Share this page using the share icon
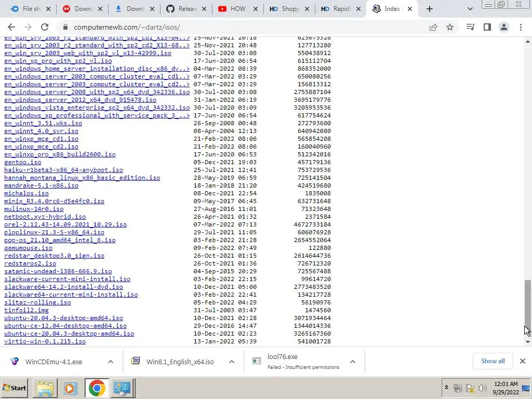 coord(433,27)
